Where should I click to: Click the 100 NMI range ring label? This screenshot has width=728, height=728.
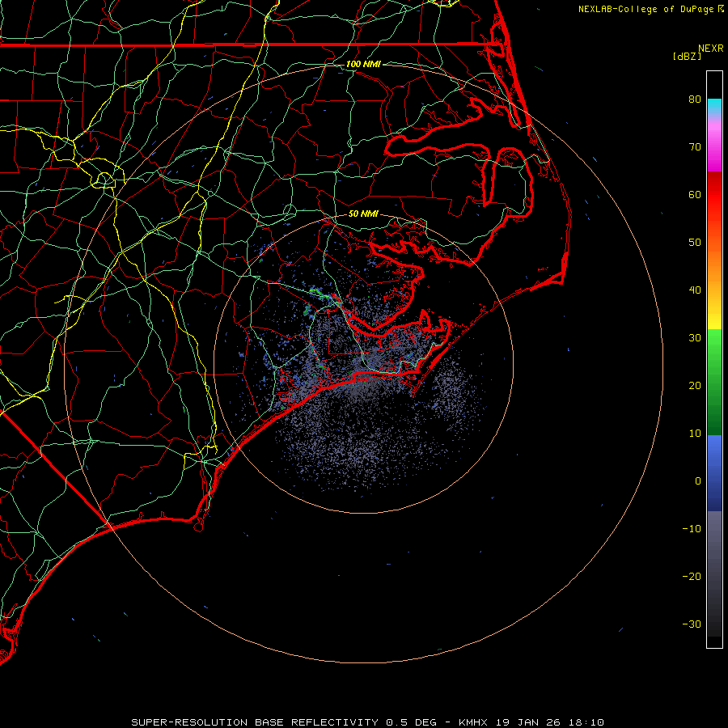tap(363, 64)
